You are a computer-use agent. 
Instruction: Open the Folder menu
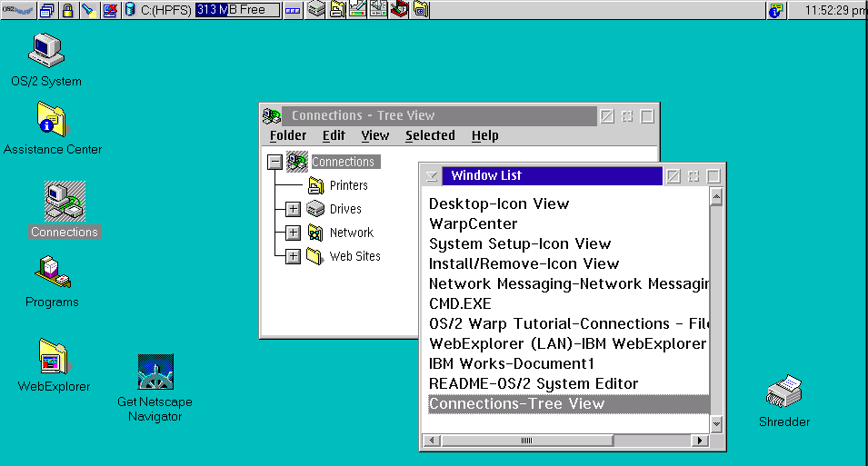tap(288, 135)
